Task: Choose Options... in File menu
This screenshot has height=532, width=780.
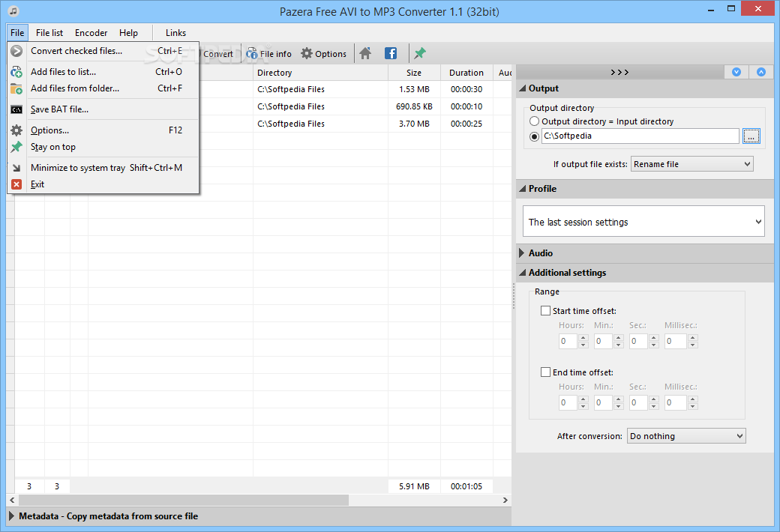Action: click(103, 130)
